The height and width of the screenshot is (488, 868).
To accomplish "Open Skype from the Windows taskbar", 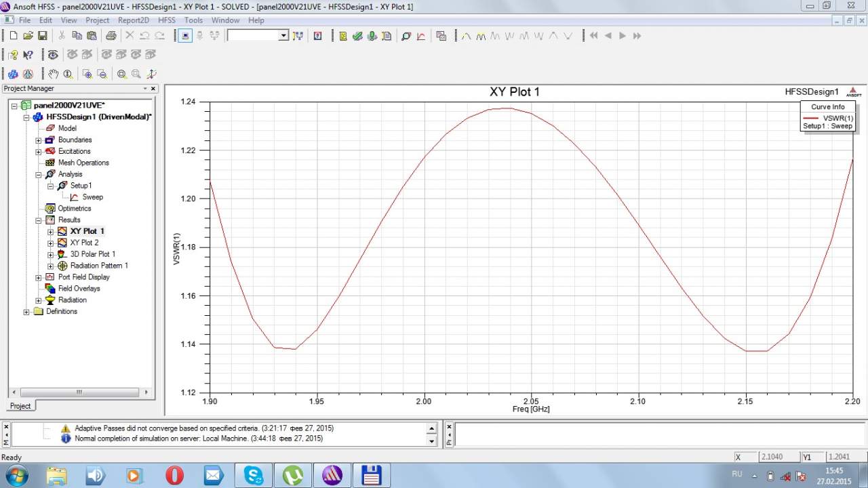I will (x=255, y=475).
